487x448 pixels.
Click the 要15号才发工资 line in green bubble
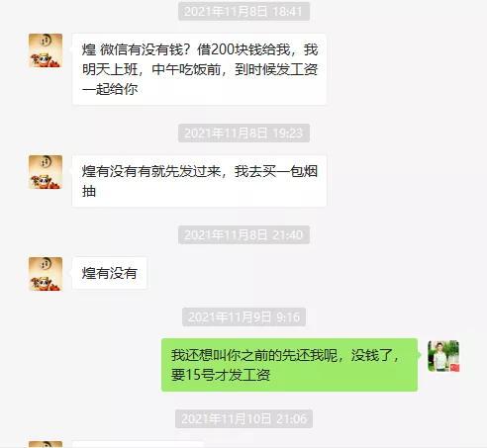[221, 375]
